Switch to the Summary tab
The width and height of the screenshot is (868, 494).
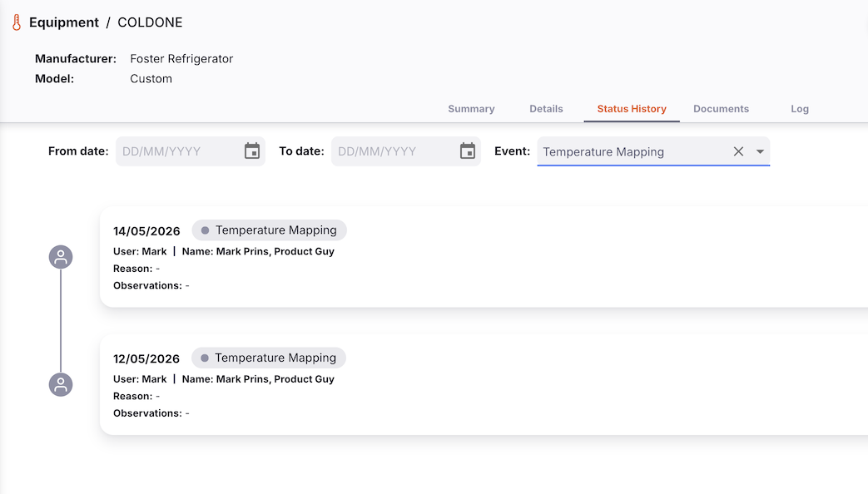click(471, 109)
